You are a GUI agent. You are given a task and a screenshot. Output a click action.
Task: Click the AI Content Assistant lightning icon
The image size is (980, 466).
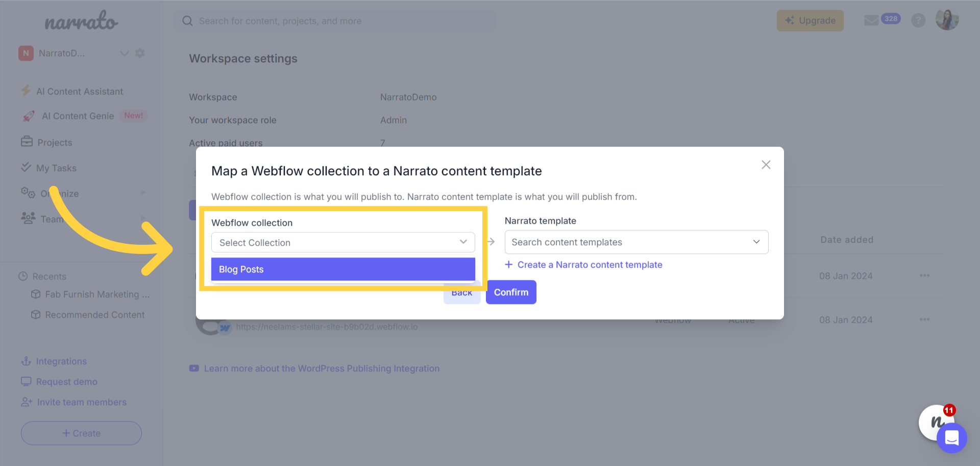tap(26, 91)
